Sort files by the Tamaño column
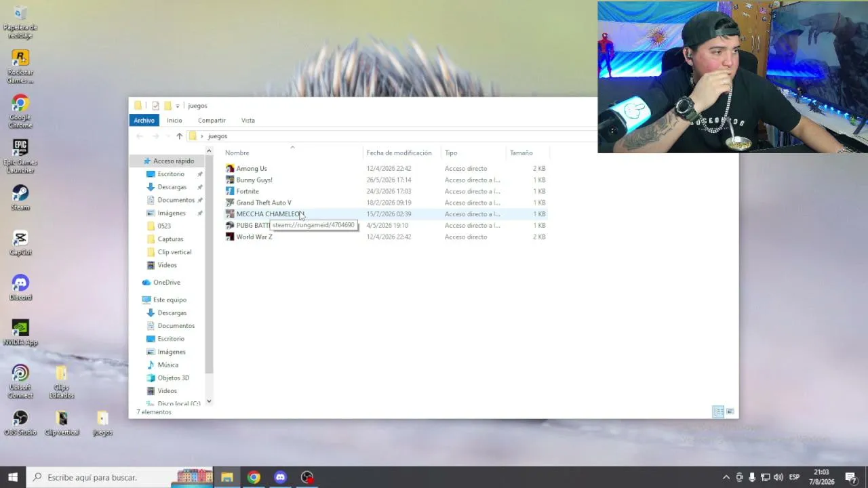This screenshot has height=488, width=868. 528,152
